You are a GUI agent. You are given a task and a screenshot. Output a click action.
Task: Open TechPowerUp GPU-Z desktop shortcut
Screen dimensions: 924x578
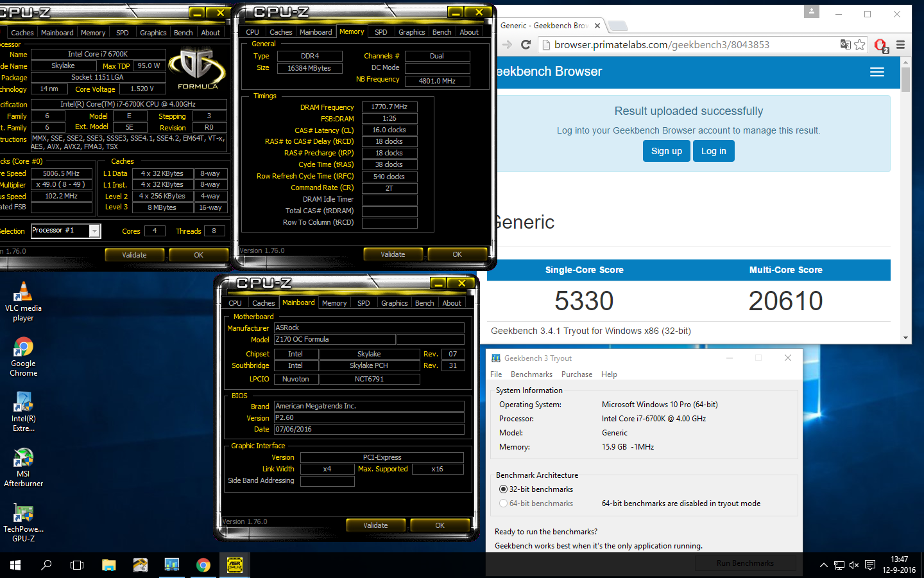pos(23,523)
